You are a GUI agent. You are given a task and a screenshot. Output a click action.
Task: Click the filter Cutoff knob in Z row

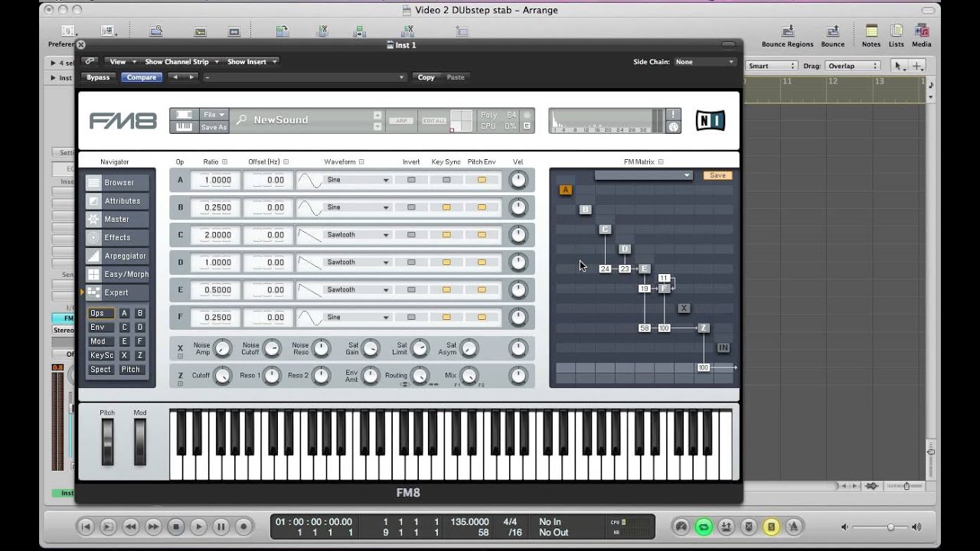[222, 376]
